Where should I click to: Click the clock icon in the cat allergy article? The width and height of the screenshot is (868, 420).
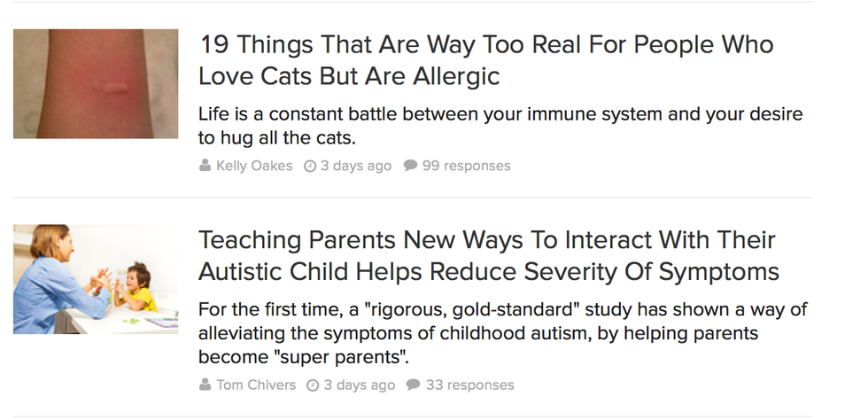(x=310, y=166)
